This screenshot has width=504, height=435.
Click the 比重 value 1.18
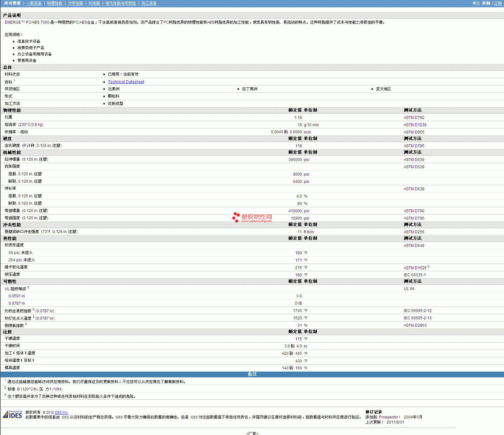point(298,118)
